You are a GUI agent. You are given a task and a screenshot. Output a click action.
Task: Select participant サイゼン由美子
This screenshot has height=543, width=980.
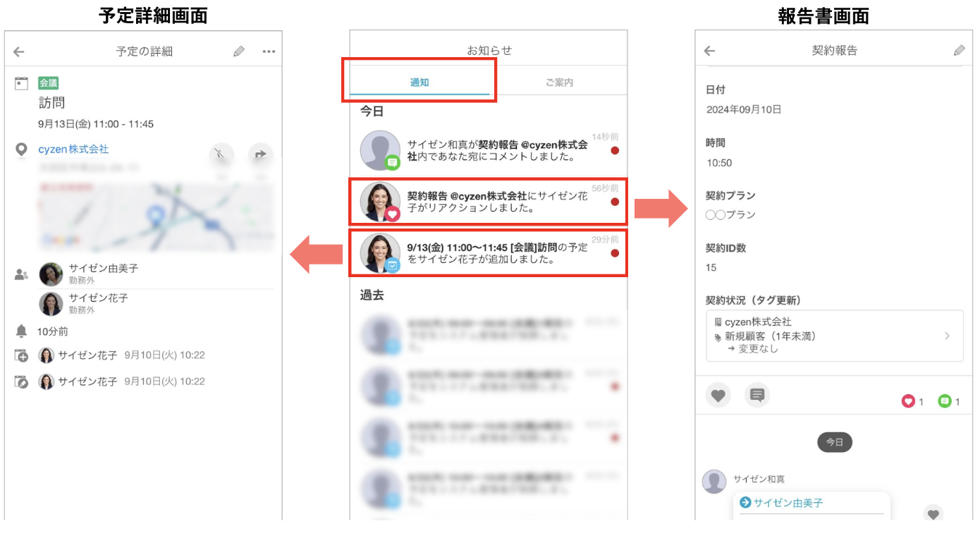[x=156, y=274]
